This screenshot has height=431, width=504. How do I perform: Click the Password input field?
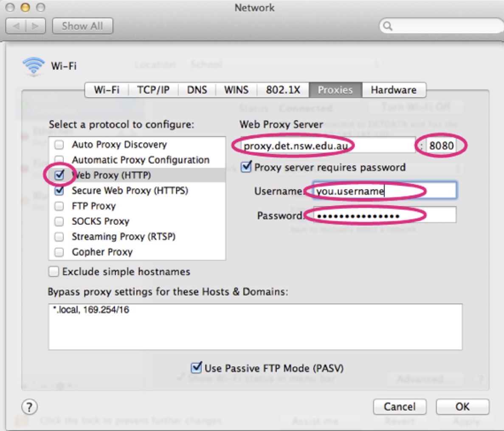coord(384,215)
